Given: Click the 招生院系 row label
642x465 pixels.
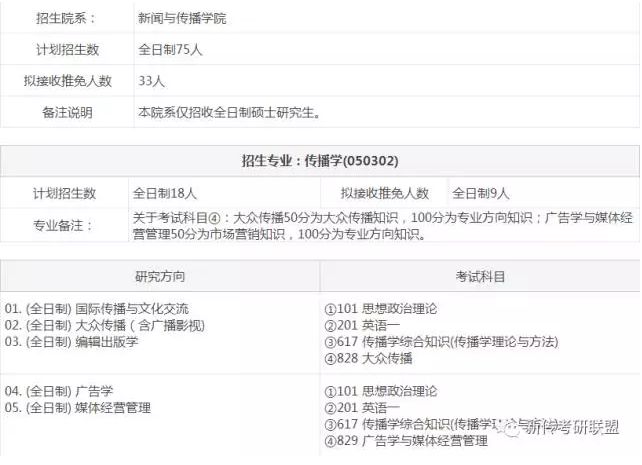Looking at the screenshot, I should click(66, 18).
